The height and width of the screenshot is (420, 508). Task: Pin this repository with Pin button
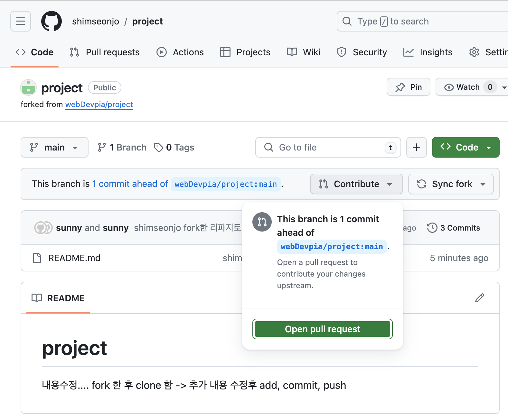408,87
